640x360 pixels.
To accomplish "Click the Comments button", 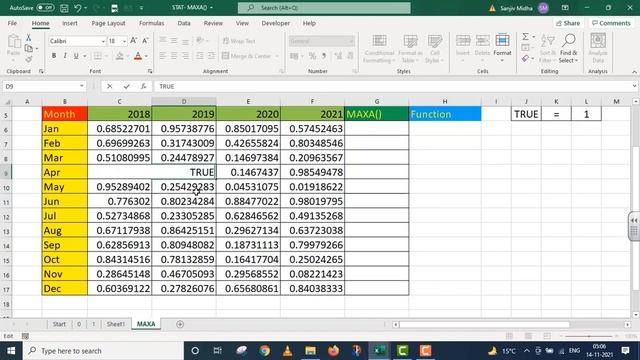I will pos(611,23).
